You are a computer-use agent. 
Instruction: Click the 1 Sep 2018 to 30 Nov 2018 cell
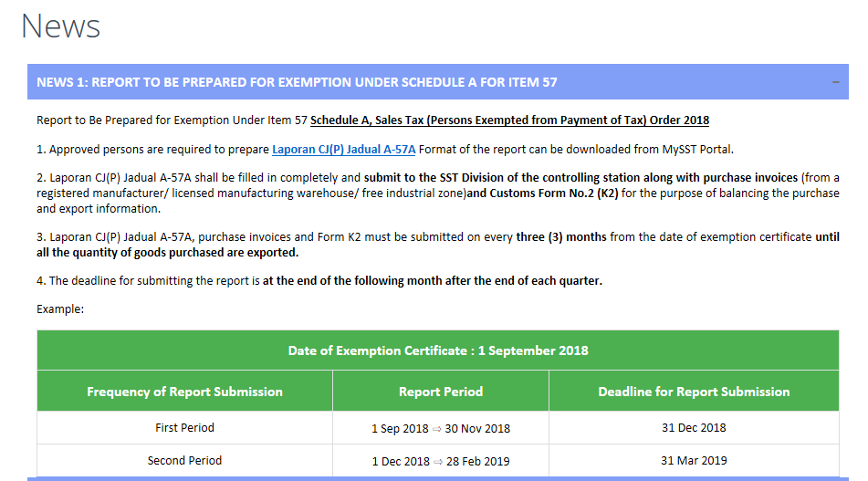click(441, 428)
